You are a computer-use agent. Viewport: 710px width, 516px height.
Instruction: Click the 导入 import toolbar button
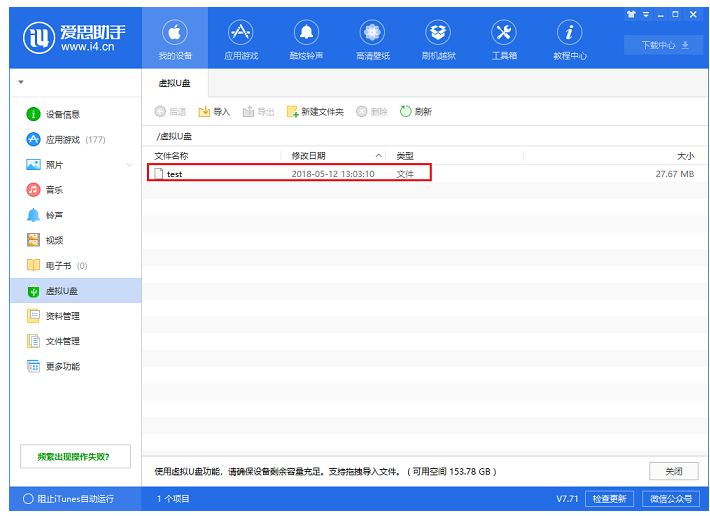click(214, 111)
